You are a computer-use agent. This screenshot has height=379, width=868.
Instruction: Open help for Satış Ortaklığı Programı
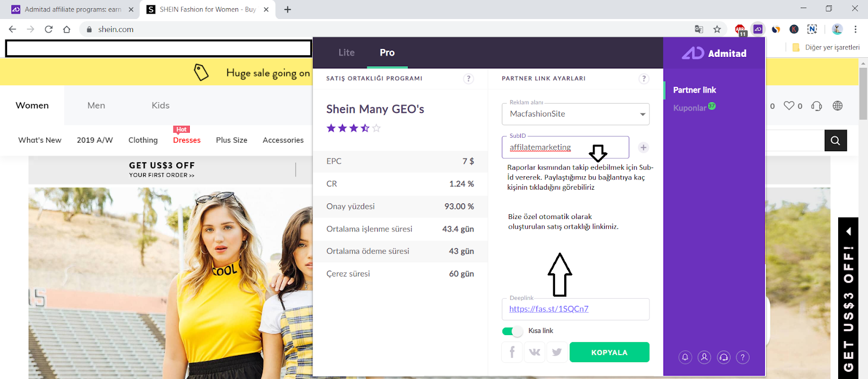(x=468, y=79)
